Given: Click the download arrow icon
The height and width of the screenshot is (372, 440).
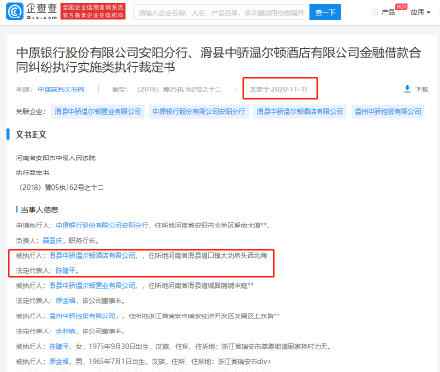Looking at the screenshot, I should coord(407,89).
